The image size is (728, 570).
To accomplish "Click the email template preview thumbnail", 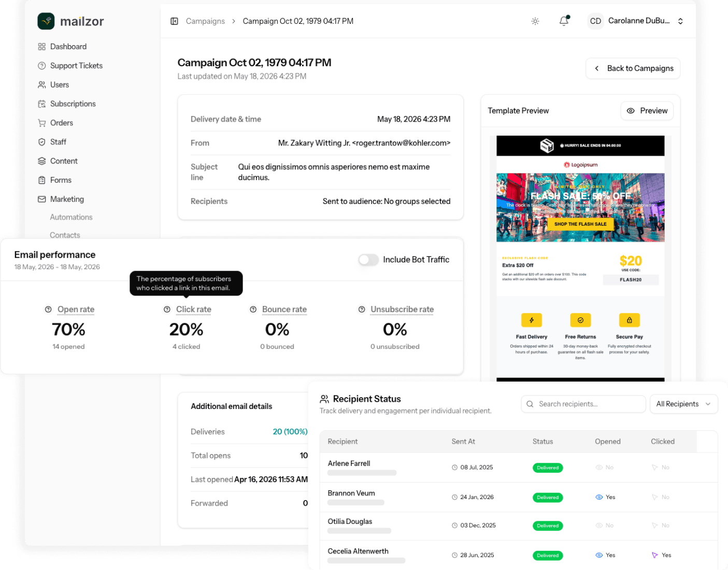I will (x=580, y=258).
